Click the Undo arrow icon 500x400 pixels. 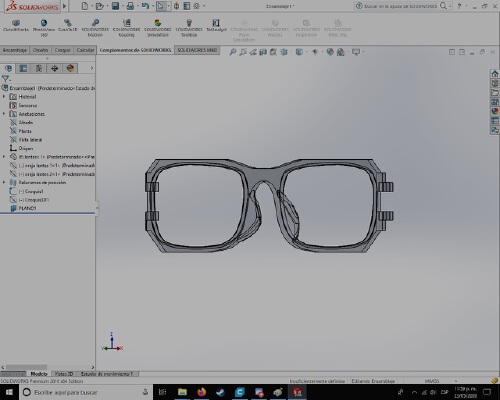pos(145,6)
